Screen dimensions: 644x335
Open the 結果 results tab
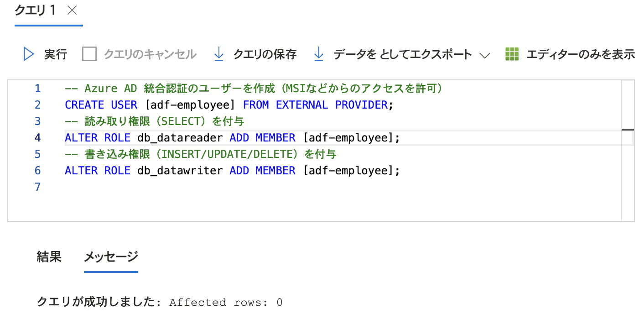click(49, 256)
